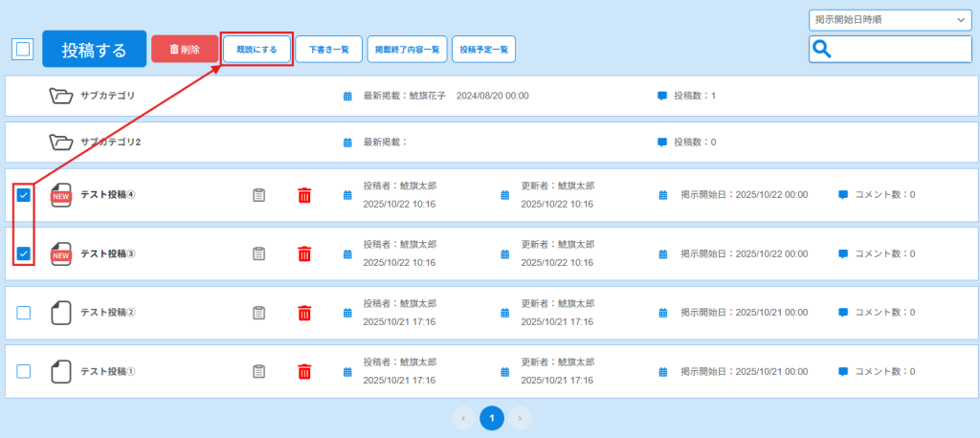The height and width of the screenshot is (438, 980).
Task: Click the clipboard icon for テスト投稿①
Action: 258,371
